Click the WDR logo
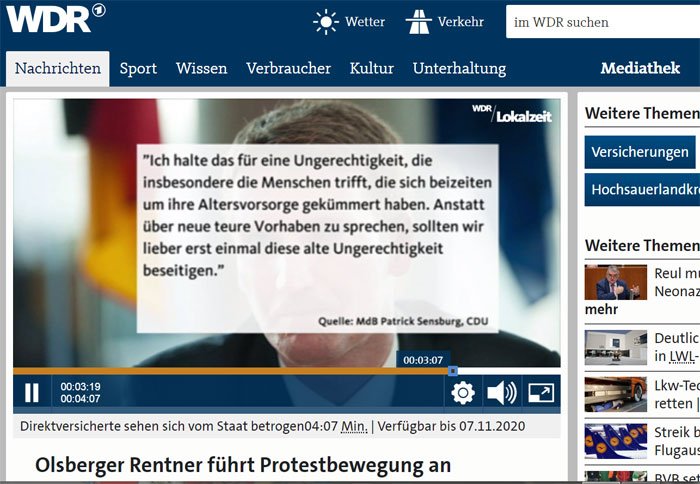This screenshot has height=484, width=700. point(53,17)
